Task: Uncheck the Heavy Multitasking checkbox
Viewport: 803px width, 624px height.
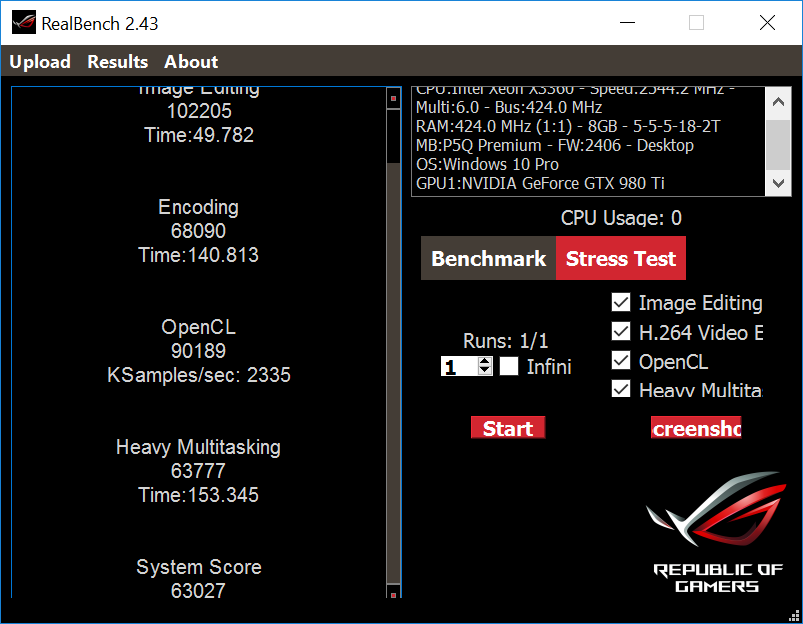Action: [621, 389]
